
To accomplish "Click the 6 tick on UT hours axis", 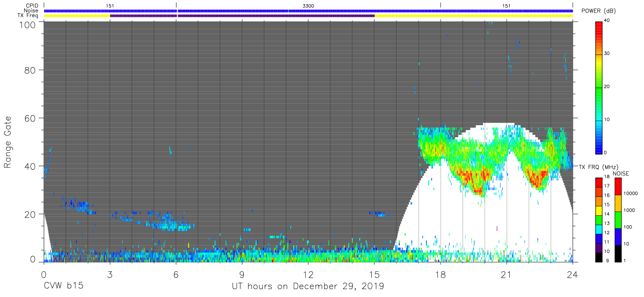I will tap(176, 274).
